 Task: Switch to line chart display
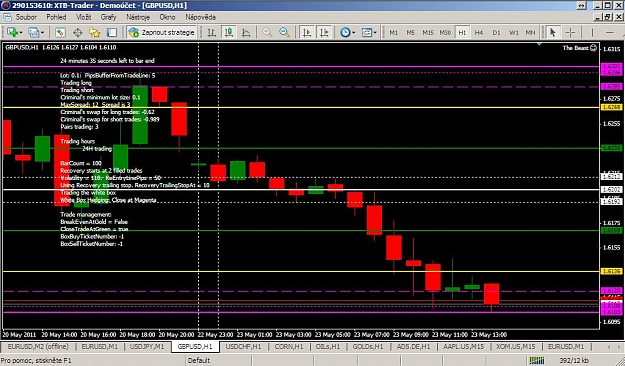coord(246,32)
